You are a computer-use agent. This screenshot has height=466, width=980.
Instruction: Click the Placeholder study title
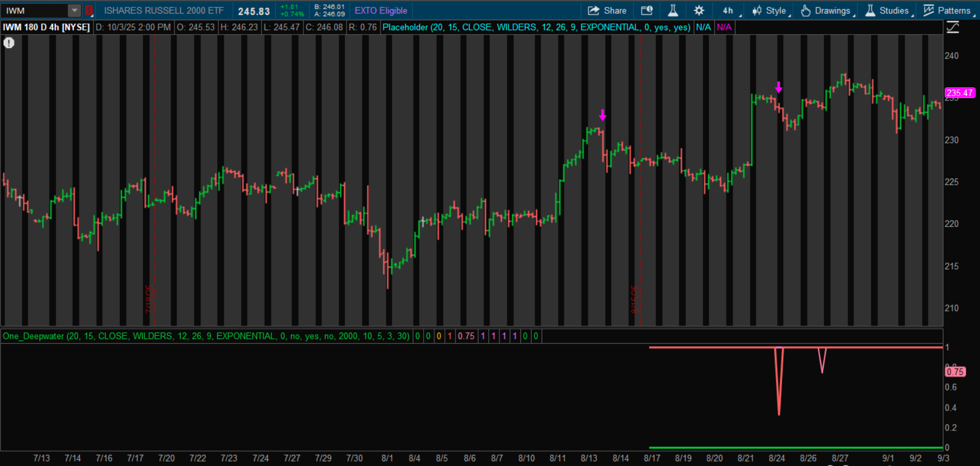click(x=536, y=27)
